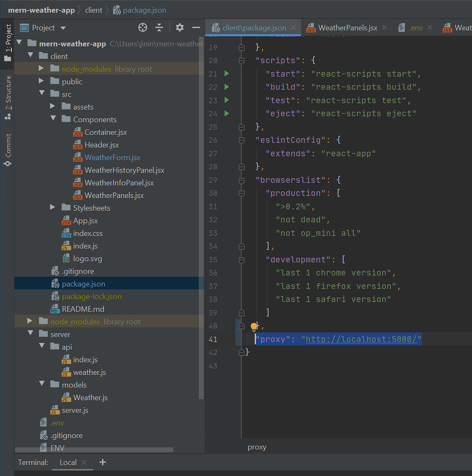Image resolution: width=472 pixels, height=476 pixels.
Task: Hide the Project panel with minimize icon
Action: point(196,27)
